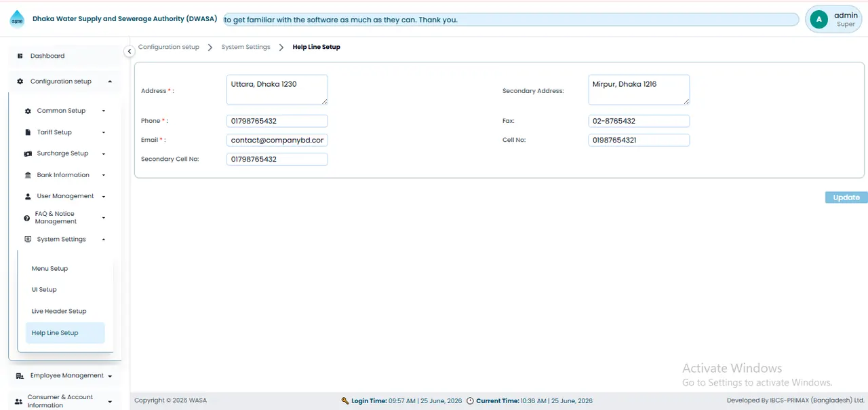
Task: Go to System Settings breadcrumb
Action: click(x=245, y=47)
